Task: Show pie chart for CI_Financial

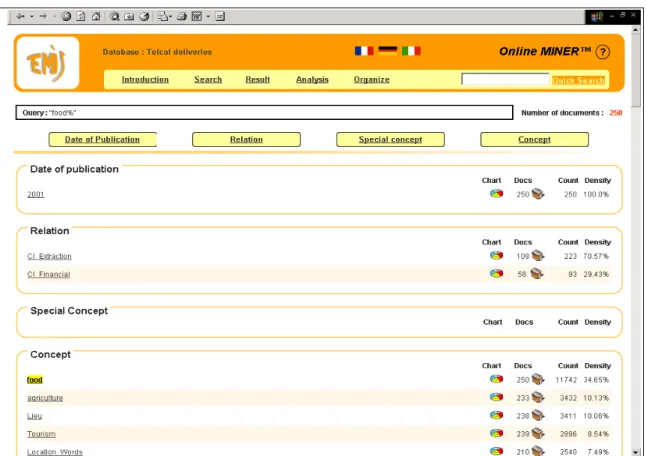Action: (x=496, y=274)
